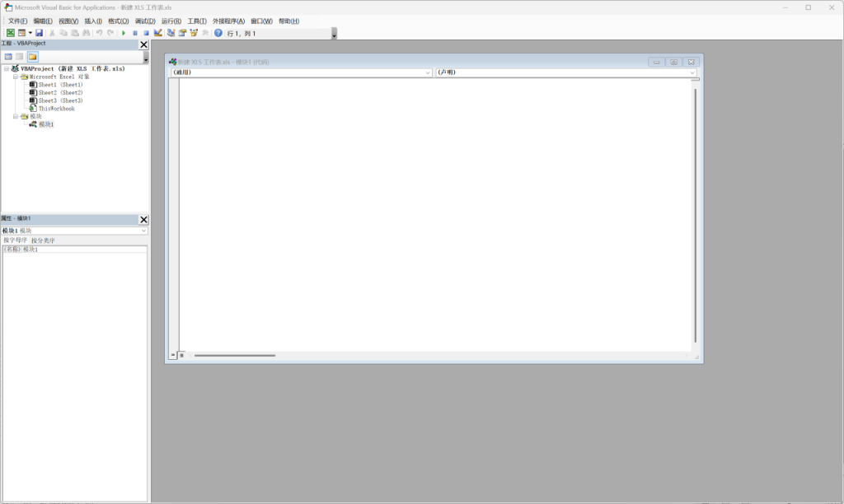Click the Reset (stop) toolbar icon
844x504 pixels.
pyautogui.click(x=146, y=33)
